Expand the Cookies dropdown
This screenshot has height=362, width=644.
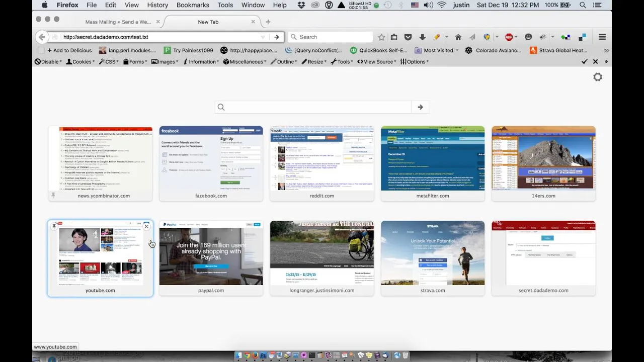(80, 61)
